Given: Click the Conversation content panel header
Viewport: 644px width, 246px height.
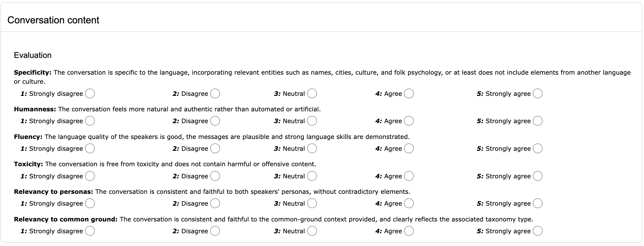Looking at the screenshot, I should click(53, 20).
